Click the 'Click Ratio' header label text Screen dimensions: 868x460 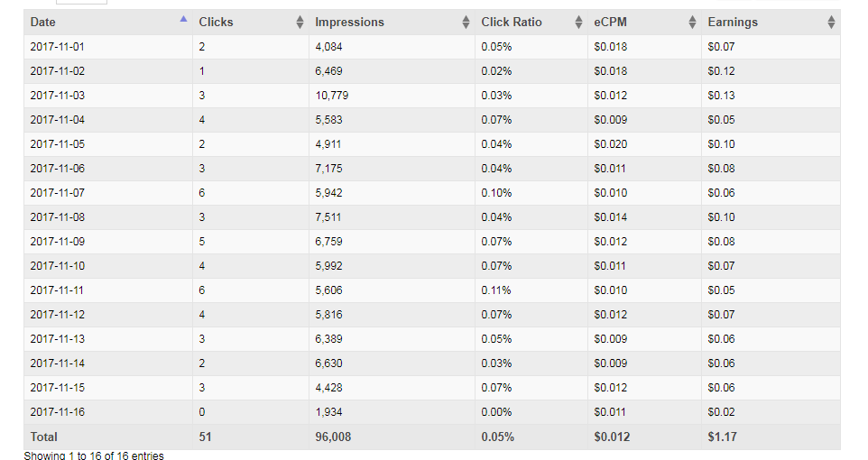[512, 22]
